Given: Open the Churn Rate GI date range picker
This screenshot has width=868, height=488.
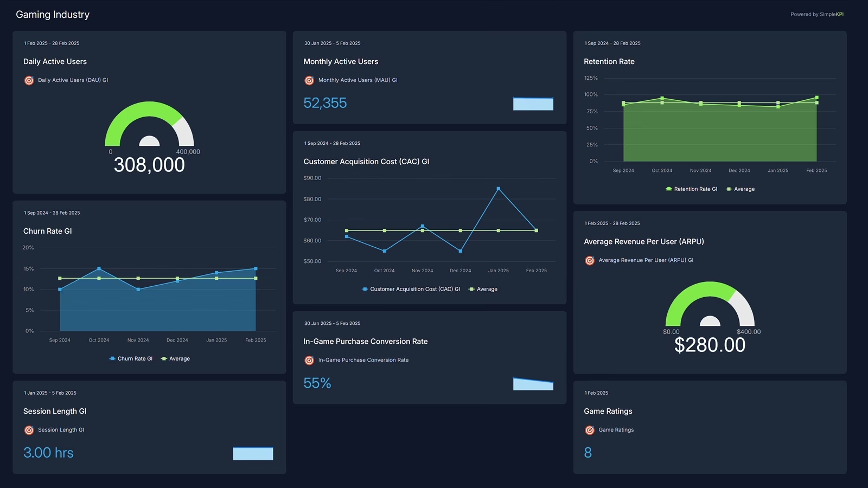Looking at the screenshot, I should pyautogui.click(x=51, y=213).
